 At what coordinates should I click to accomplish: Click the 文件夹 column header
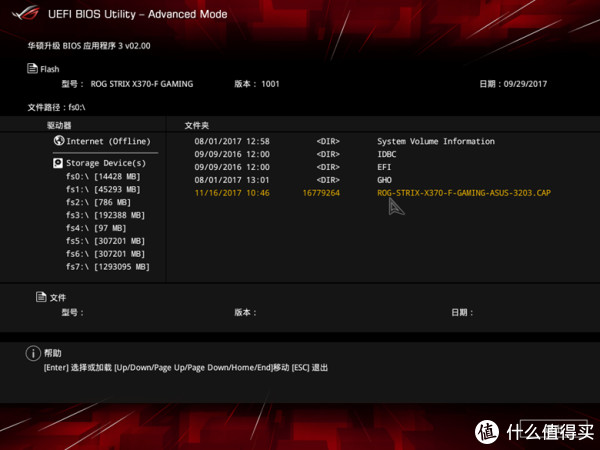(197, 125)
